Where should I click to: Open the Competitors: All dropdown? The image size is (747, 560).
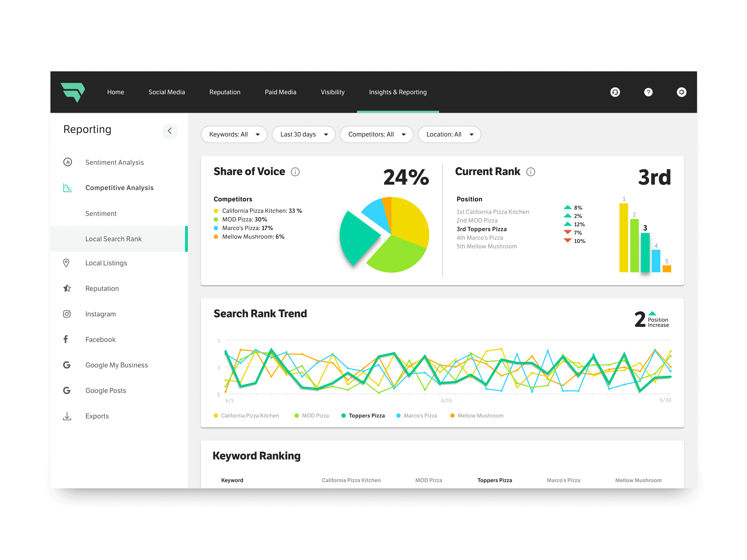click(x=377, y=134)
